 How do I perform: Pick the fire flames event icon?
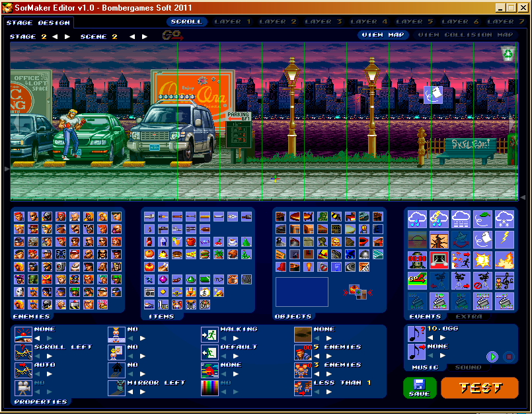[504, 260]
